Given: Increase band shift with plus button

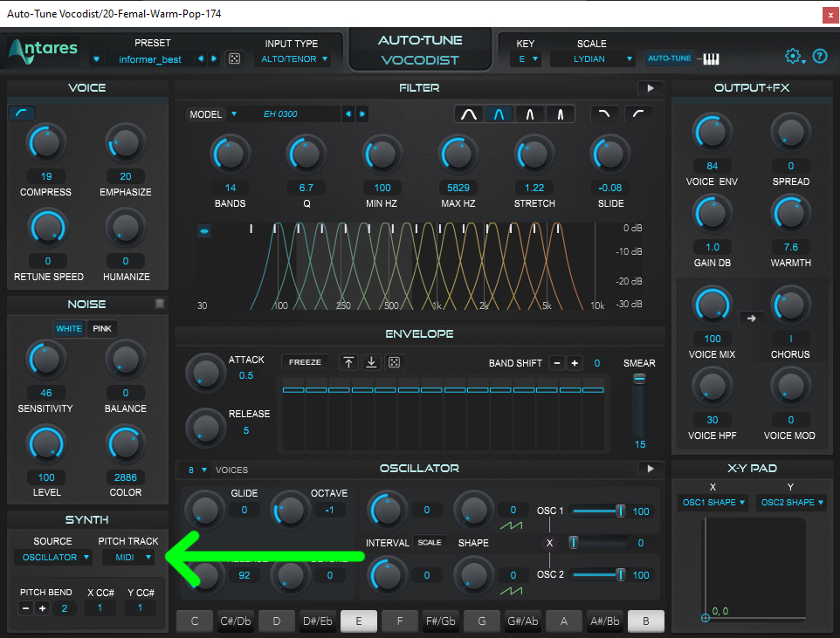Looking at the screenshot, I should click(574, 363).
